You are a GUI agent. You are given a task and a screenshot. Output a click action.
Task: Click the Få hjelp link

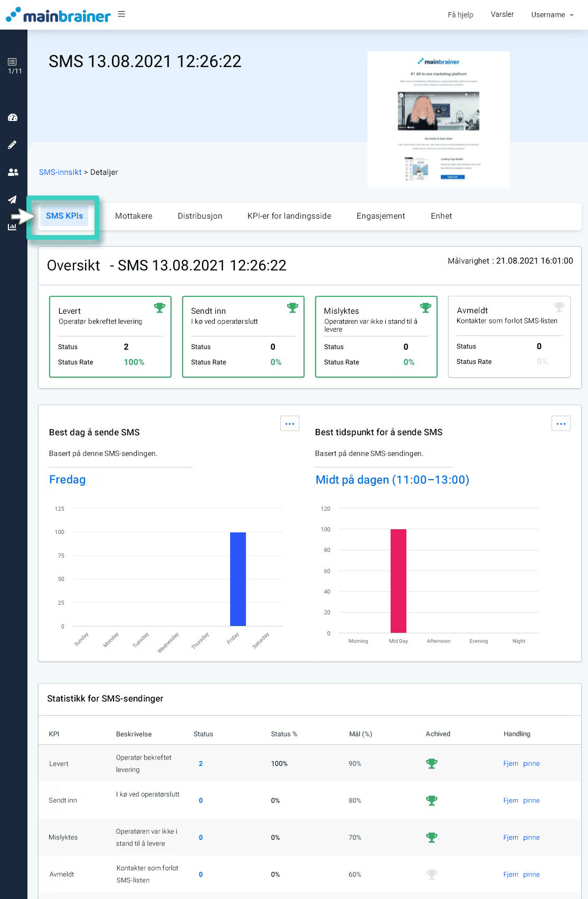pyautogui.click(x=460, y=15)
